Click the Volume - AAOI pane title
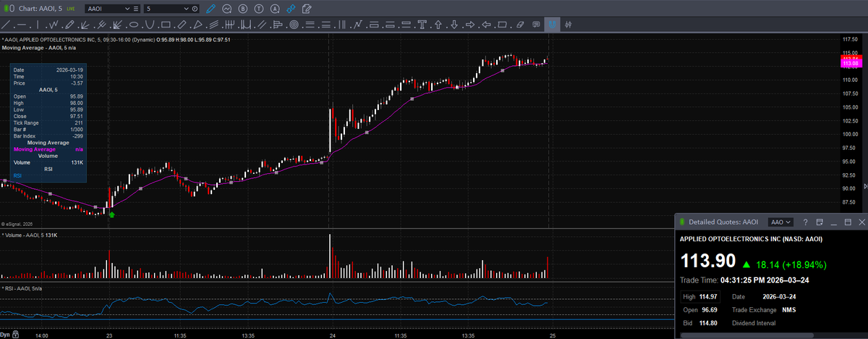Screen dimensions: 868x339 click(x=30, y=235)
